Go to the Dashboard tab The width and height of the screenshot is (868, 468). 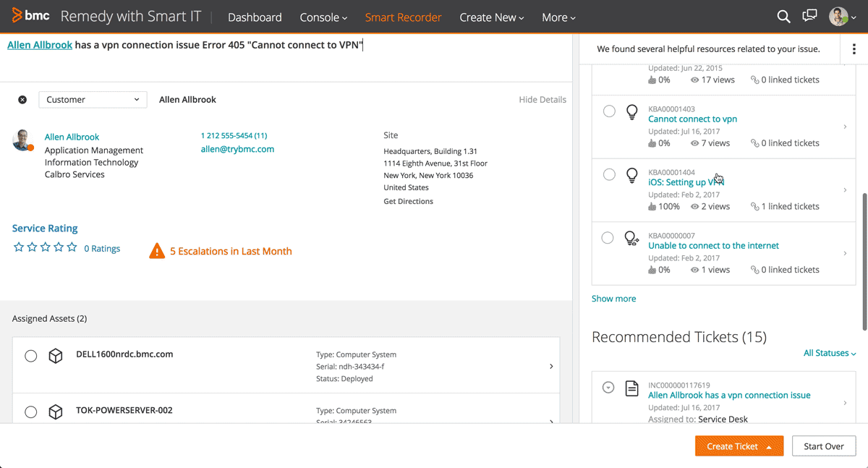pyautogui.click(x=255, y=17)
